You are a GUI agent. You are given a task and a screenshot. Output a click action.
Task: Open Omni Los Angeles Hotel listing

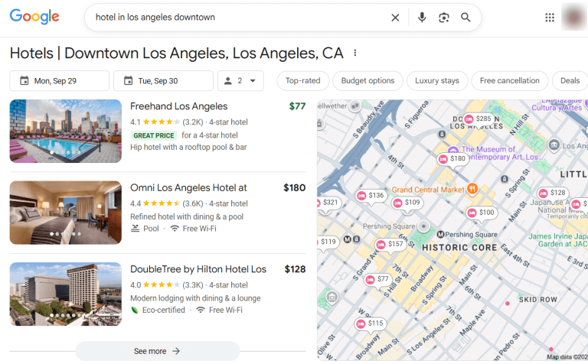pyautogui.click(x=188, y=187)
